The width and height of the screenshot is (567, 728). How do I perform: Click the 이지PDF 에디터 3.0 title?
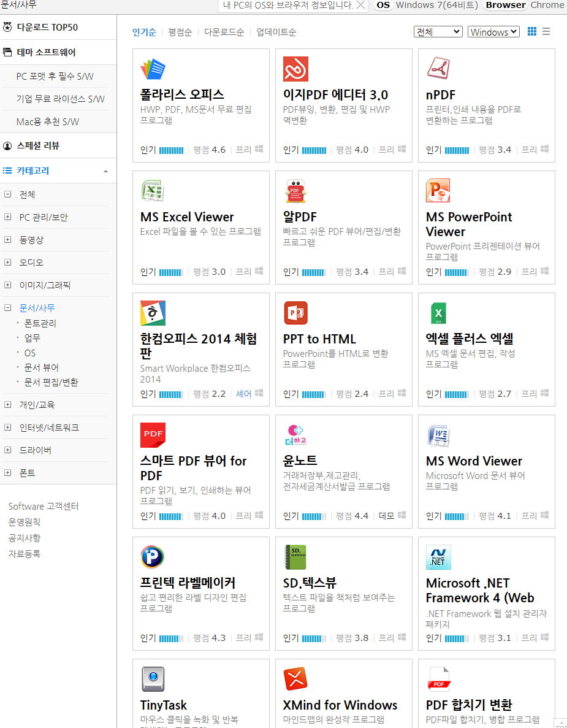pyautogui.click(x=335, y=94)
